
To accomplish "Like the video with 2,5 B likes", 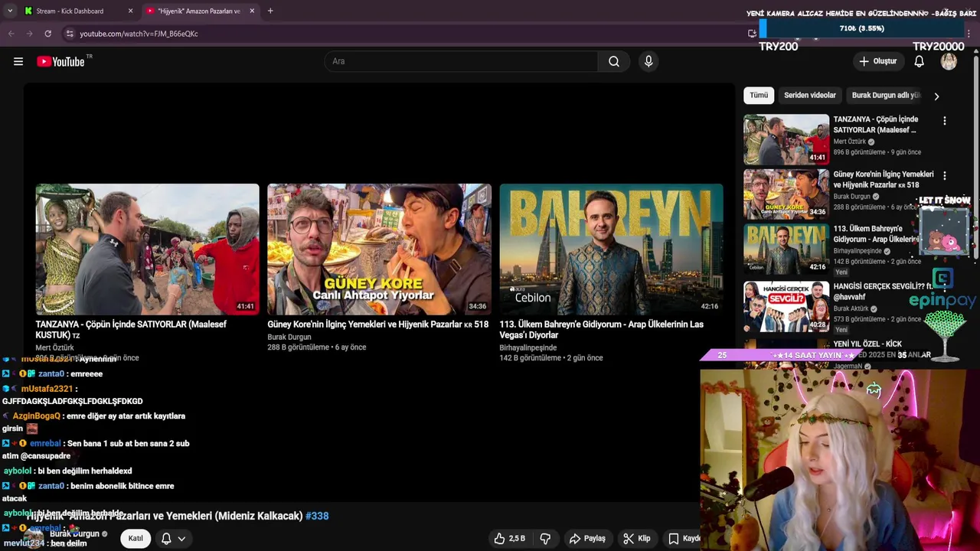I will [509, 539].
